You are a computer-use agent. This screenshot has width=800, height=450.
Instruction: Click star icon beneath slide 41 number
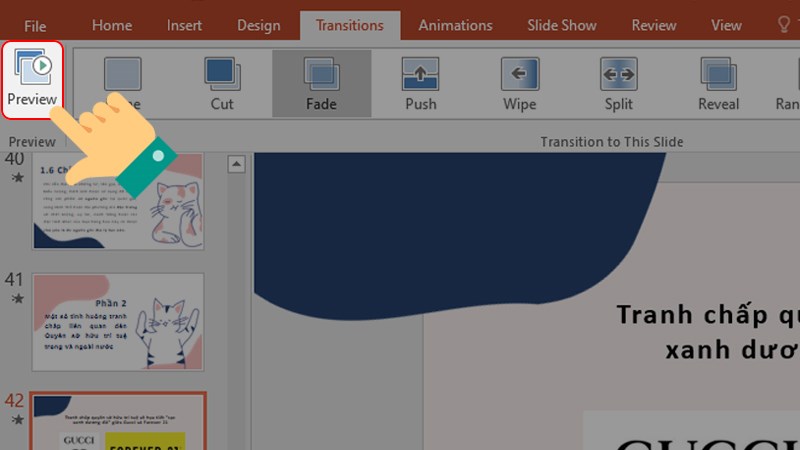[16, 298]
